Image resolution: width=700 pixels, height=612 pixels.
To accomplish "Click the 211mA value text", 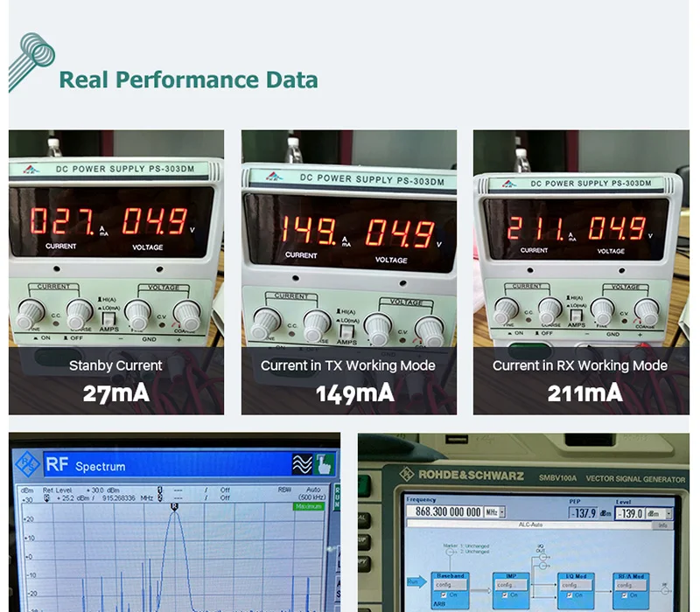I will [584, 393].
